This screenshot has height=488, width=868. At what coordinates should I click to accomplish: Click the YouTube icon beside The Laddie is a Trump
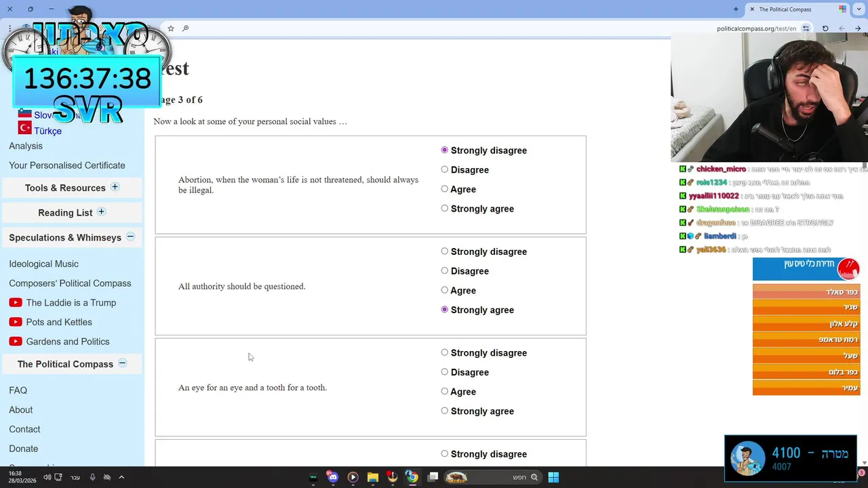pos(16,303)
